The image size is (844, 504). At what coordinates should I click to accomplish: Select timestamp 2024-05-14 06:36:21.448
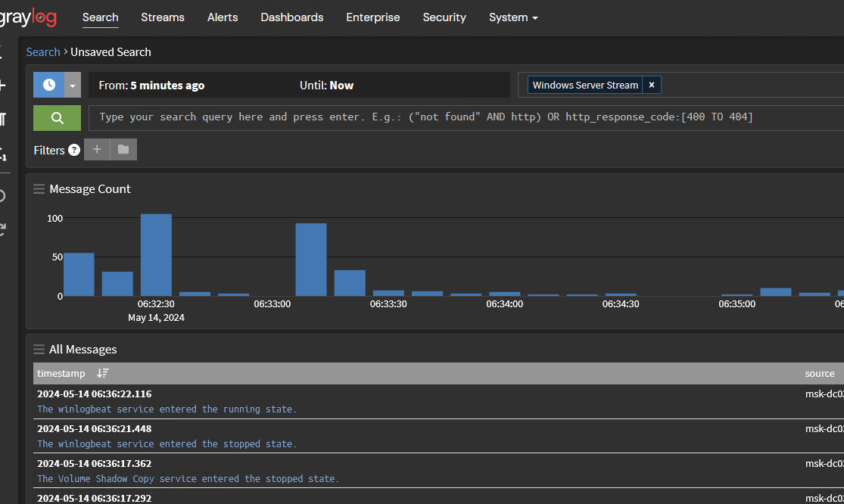[94, 428]
